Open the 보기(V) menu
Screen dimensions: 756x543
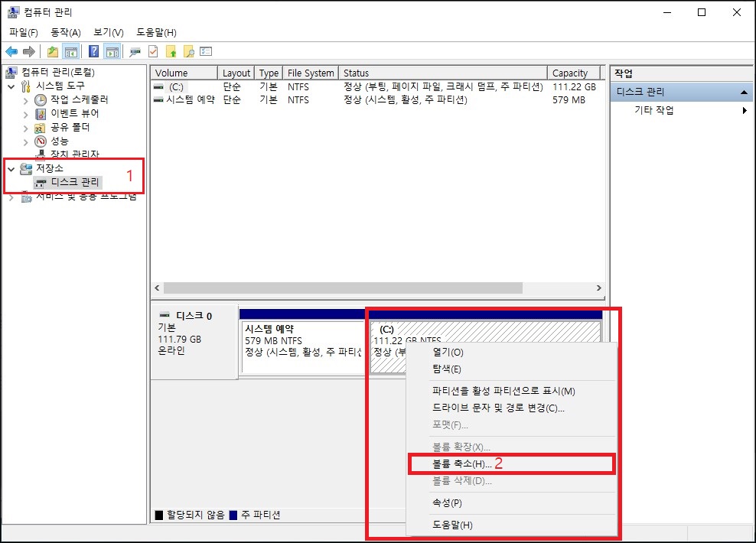pyautogui.click(x=109, y=32)
